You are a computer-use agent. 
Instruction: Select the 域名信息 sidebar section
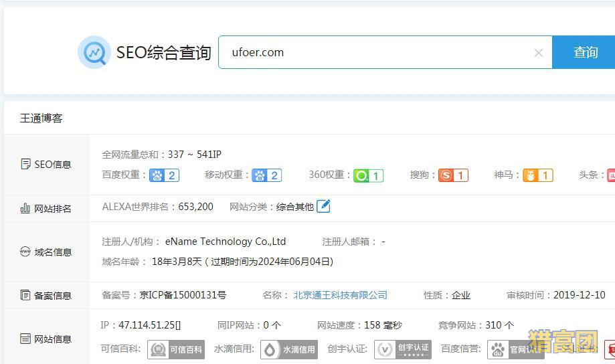click(46, 252)
